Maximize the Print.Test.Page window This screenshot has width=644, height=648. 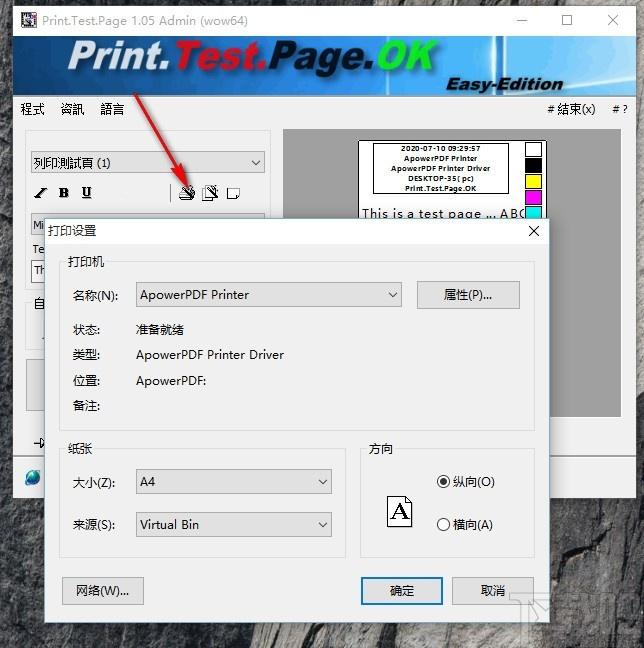[567, 20]
